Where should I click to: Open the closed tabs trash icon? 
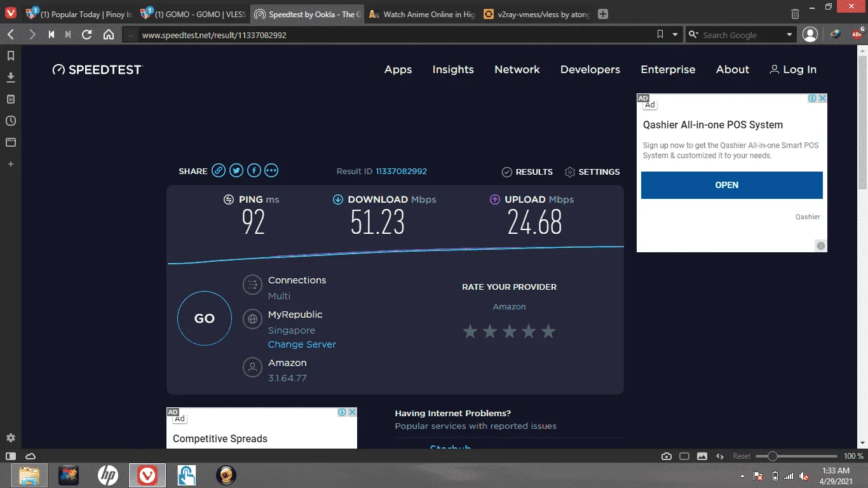tap(795, 14)
